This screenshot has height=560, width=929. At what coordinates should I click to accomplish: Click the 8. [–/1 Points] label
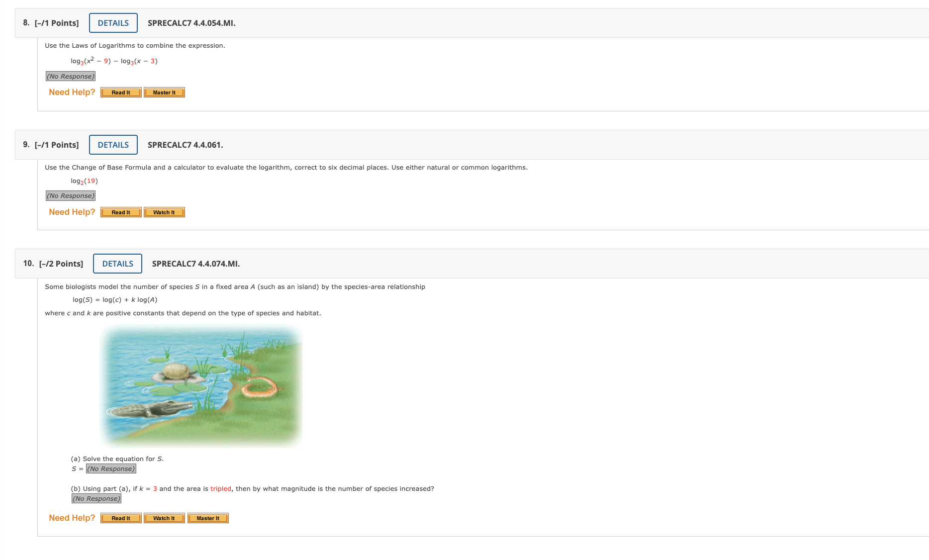tap(51, 23)
